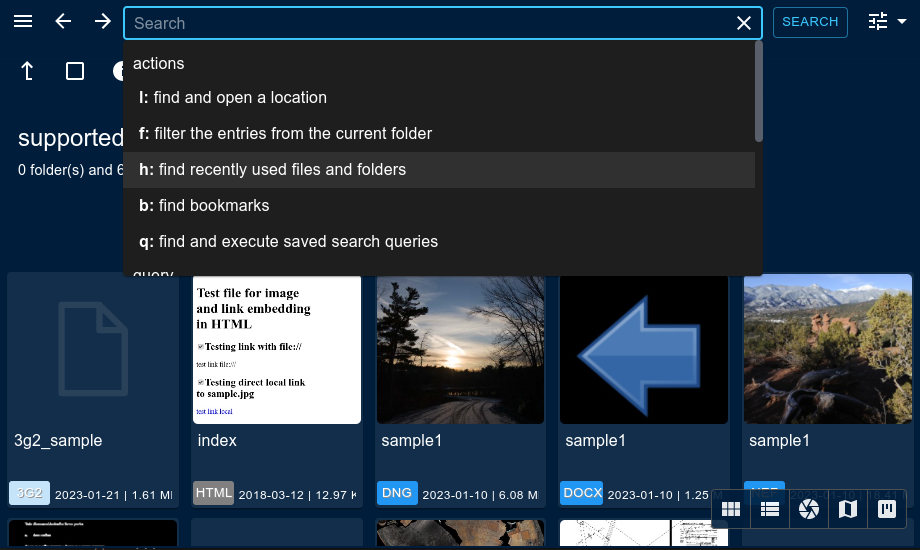Switch to grid view perspective
This screenshot has width=920, height=550.
[x=730, y=509]
